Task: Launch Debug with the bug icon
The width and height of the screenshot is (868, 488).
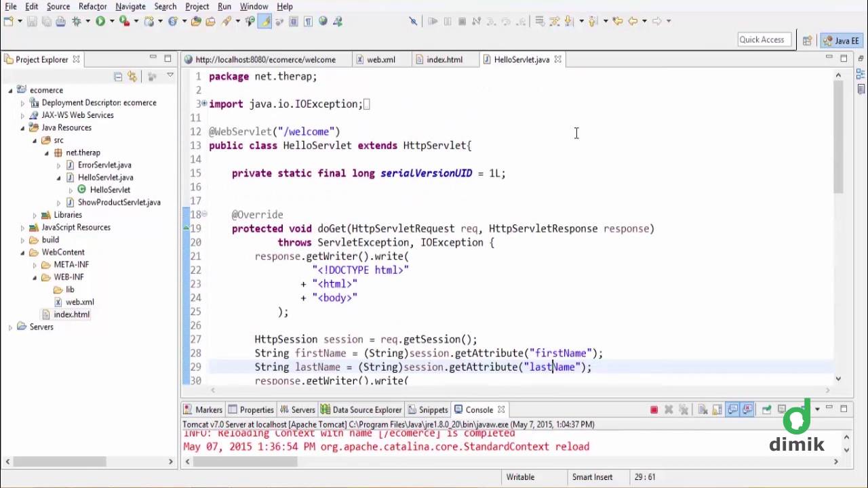Action: coord(77,21)
